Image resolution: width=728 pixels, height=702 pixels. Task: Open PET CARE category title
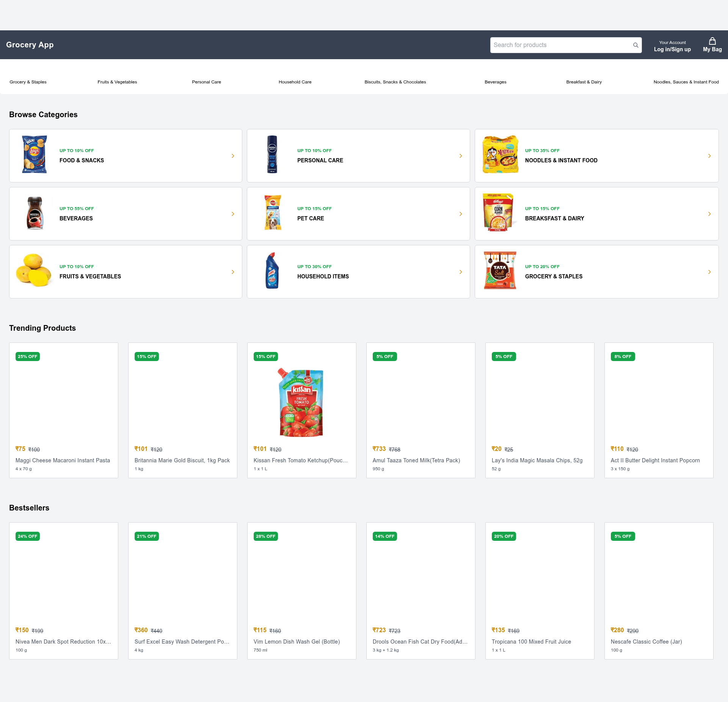coord(311,218)
